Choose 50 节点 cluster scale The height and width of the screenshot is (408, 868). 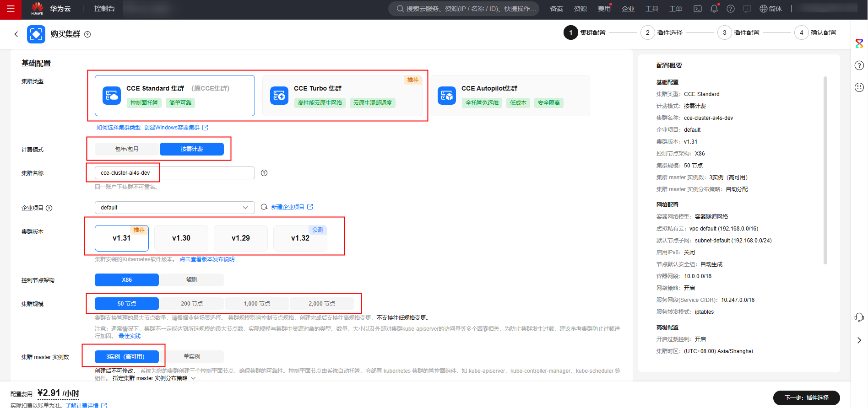[127, 304]
